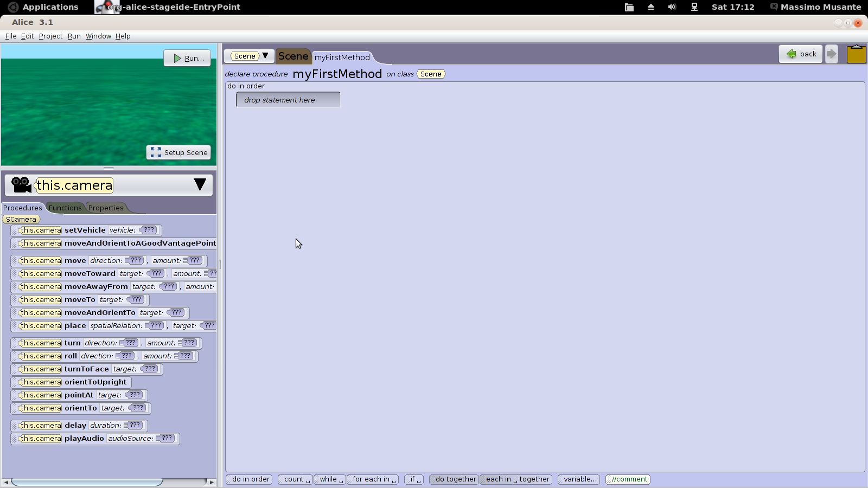Click the org-alice-stageide-EntryPoint taskbar item

click(x=168, y=7)
